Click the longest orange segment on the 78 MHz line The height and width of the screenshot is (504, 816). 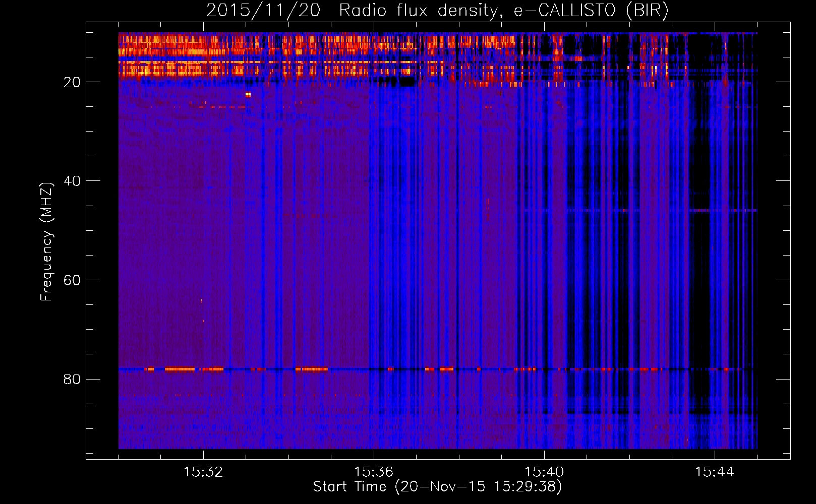[x=180, y=369]
